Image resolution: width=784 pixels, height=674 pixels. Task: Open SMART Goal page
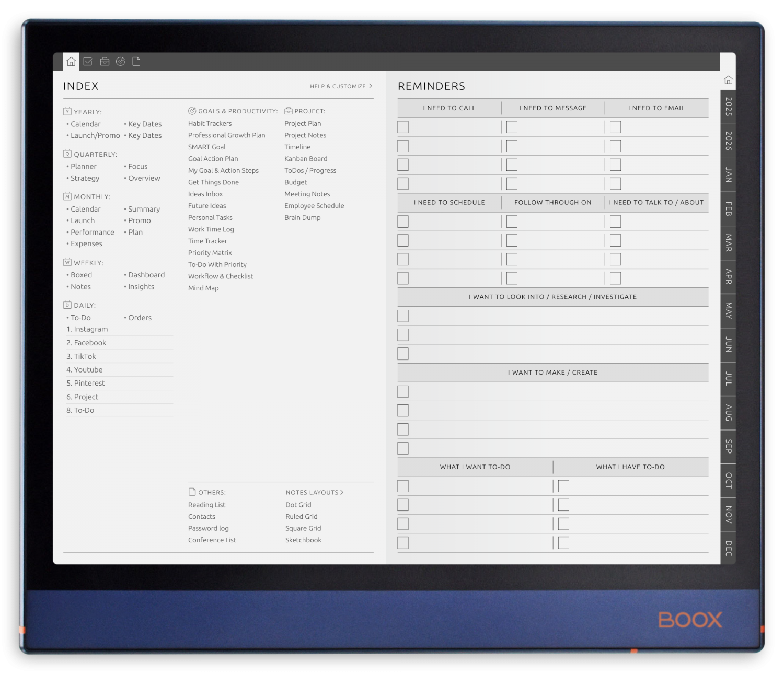206,147
